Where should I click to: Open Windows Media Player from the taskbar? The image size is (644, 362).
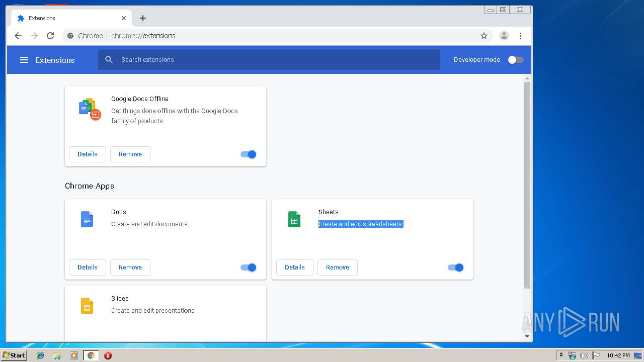(74, 355)
